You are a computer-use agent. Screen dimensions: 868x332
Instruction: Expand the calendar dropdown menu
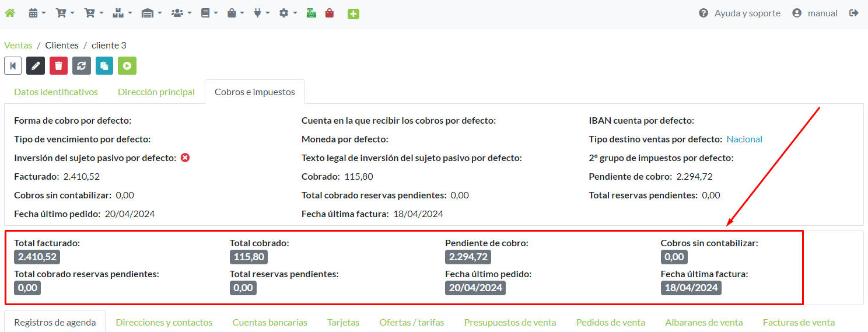(x=37, y=13)
